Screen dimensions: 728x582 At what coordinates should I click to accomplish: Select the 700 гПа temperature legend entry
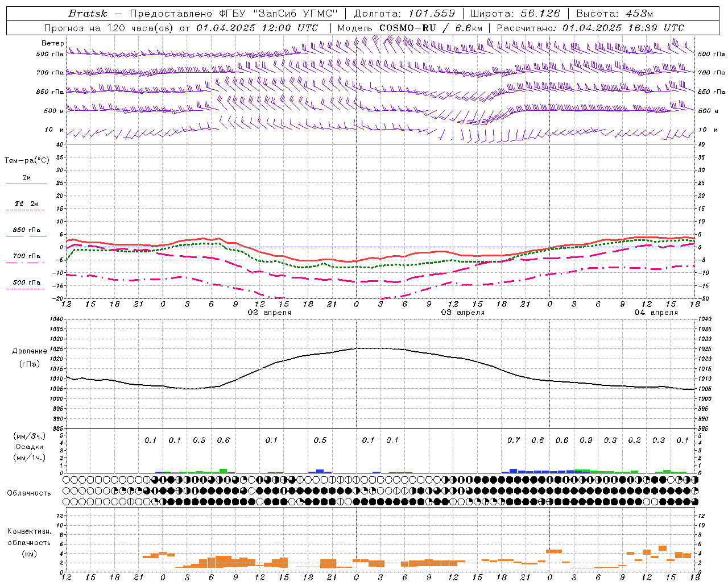(x=26, y=256)
